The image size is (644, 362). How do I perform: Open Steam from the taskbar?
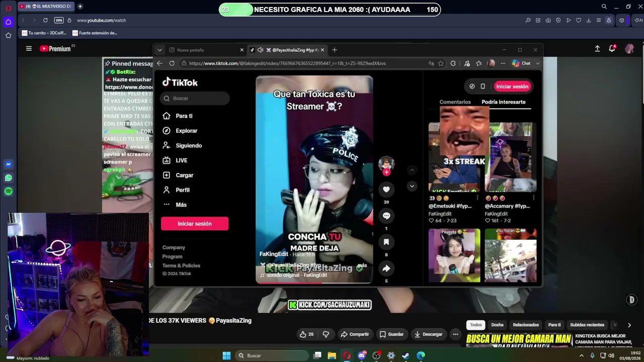[x=406, y=355]
